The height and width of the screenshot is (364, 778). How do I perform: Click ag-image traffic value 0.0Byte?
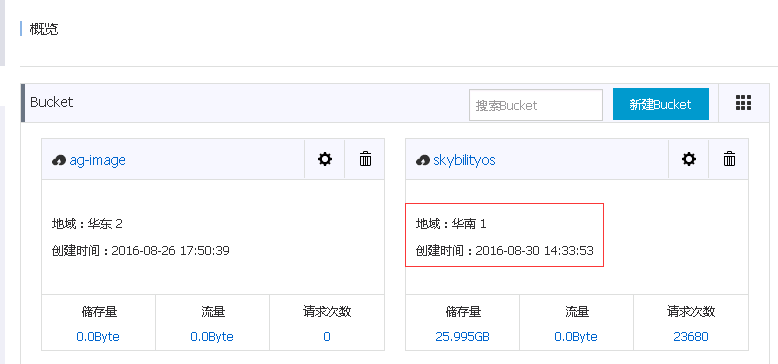[212, 337]
